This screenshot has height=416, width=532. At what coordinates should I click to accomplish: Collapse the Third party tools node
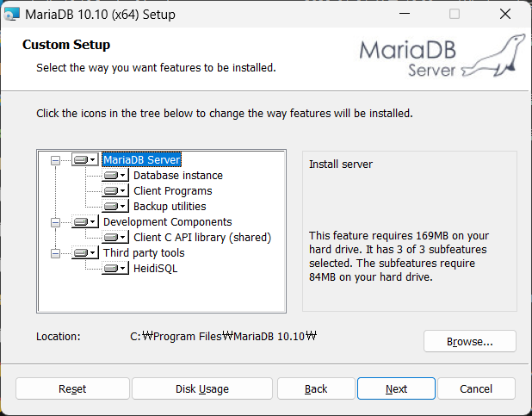(x=55, y=254)
